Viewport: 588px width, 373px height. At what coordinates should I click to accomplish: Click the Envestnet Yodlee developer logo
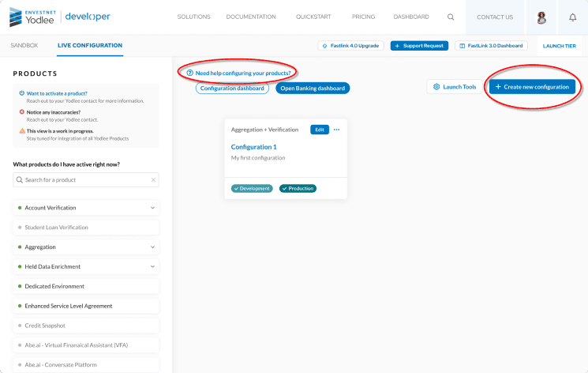coord(60,17)
